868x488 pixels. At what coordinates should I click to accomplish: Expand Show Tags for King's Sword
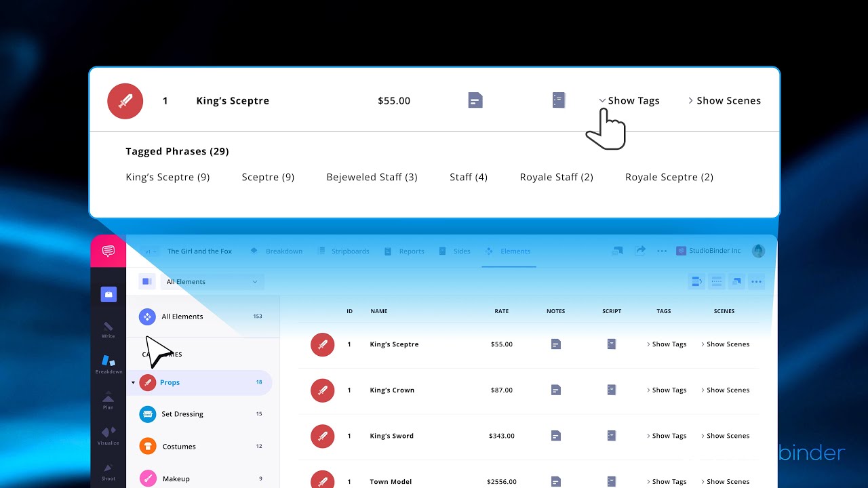(x=667, y=436)
